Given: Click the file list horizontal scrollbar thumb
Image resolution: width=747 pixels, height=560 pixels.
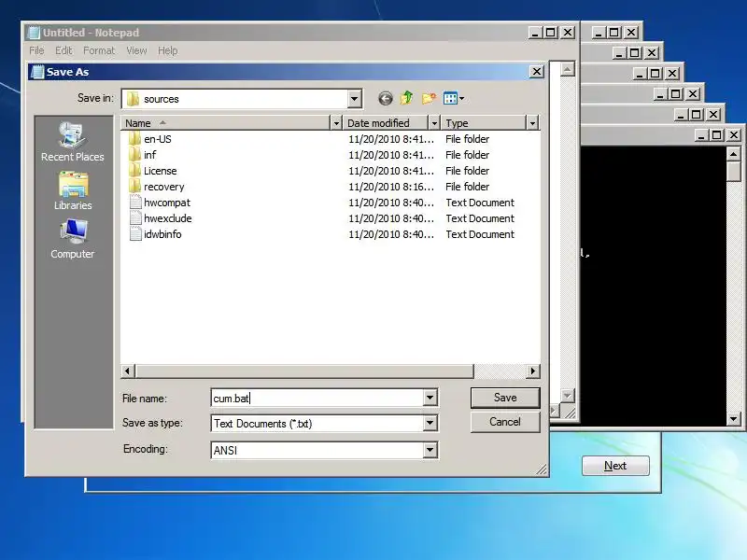Looking at the screenshot, I should (304, 371).
